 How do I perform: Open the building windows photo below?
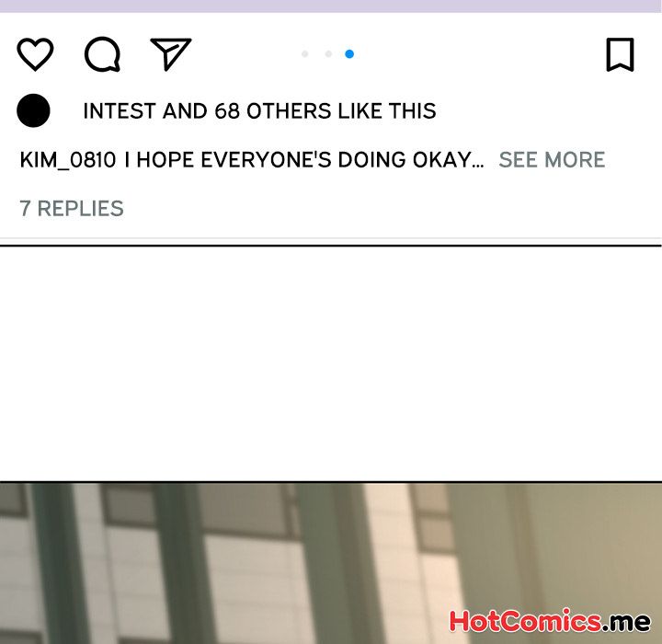pyautogui.click(x=331, y=563)
